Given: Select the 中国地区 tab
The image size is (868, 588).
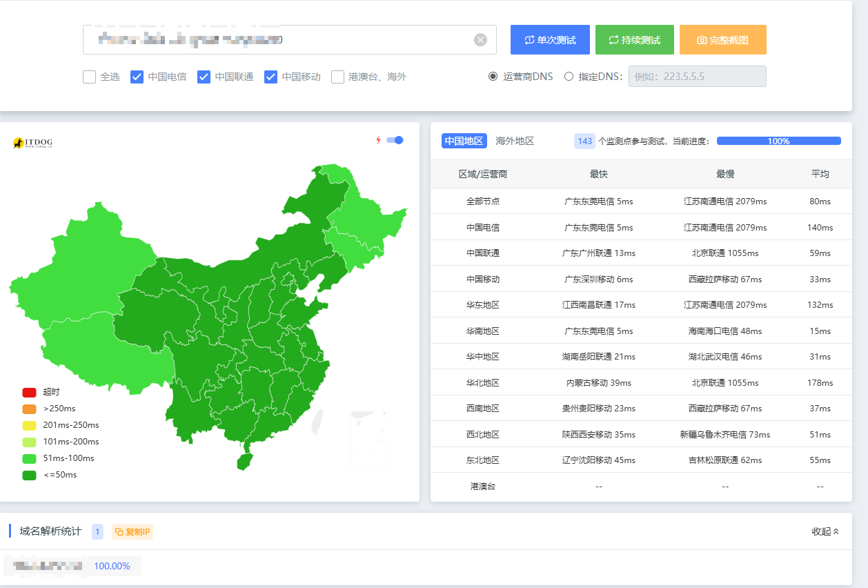Looking at the screenshot, I should 464,141.
